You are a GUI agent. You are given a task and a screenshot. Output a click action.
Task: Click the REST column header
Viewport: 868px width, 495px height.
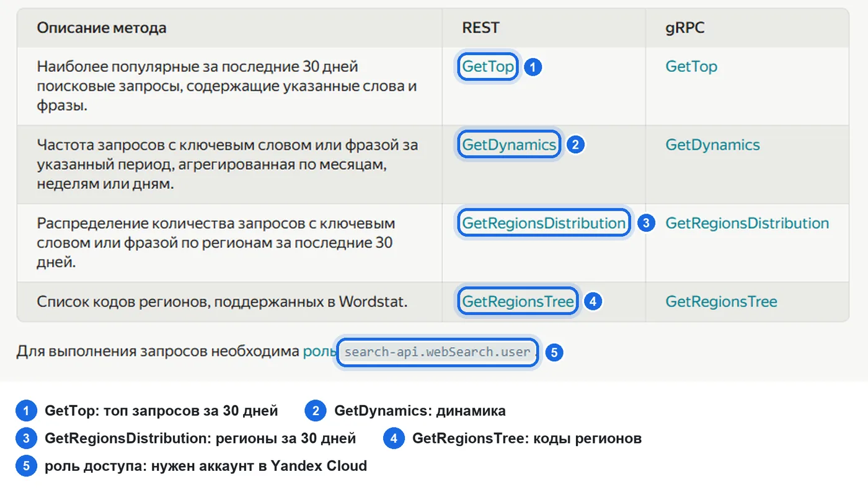point(480,28)
